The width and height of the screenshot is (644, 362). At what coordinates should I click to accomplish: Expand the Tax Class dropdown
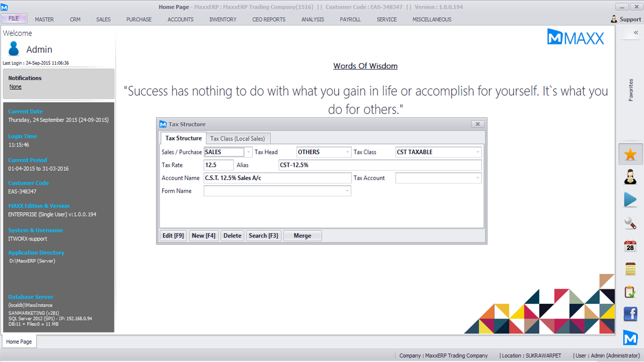(x=478, y=152)
